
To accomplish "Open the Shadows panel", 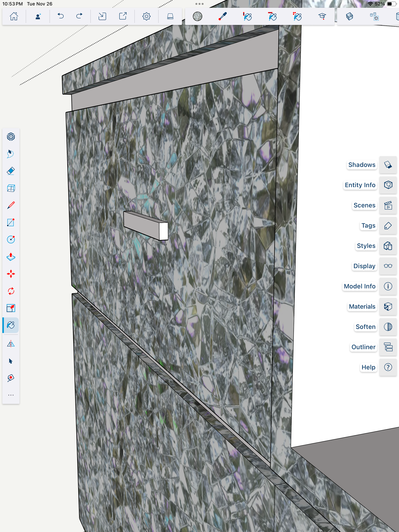I will click(388, 165).
